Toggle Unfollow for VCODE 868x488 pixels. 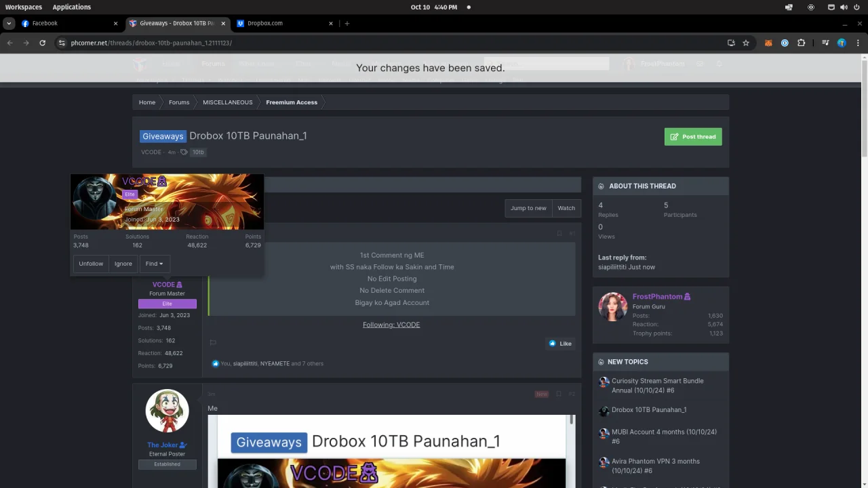(91, 264)
